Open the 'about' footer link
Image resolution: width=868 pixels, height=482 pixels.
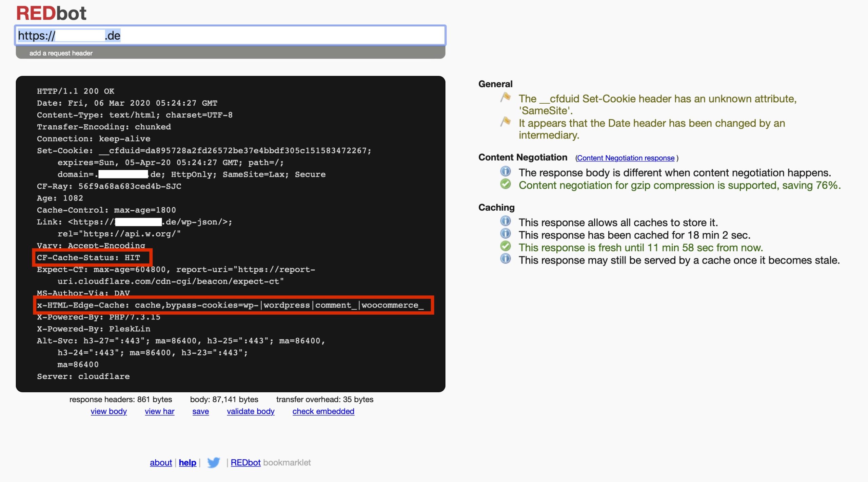(x=161, y=462)
